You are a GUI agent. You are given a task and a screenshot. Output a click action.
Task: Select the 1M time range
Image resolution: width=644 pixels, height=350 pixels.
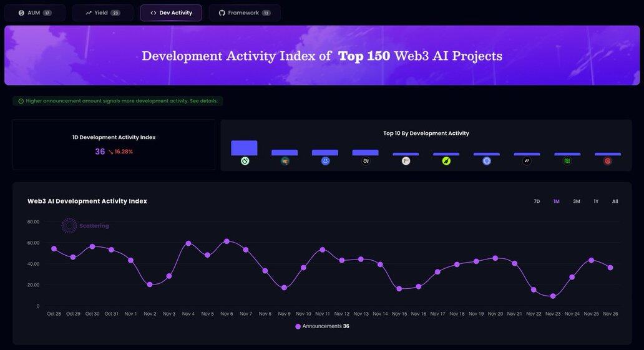(556, 202)
